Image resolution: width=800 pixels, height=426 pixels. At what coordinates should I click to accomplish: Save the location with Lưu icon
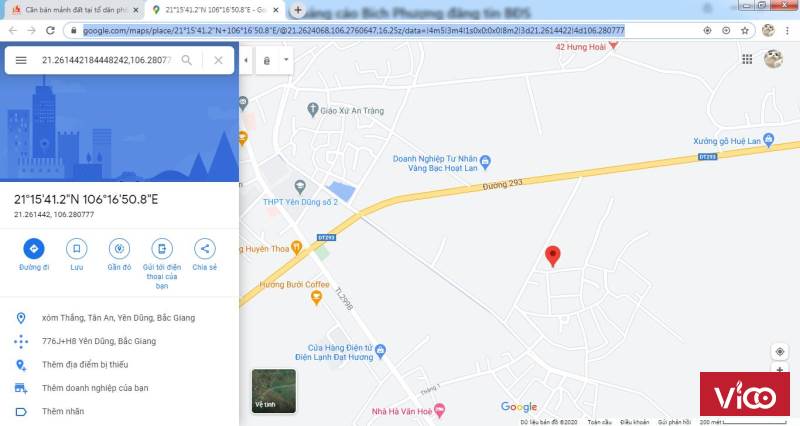77,248
